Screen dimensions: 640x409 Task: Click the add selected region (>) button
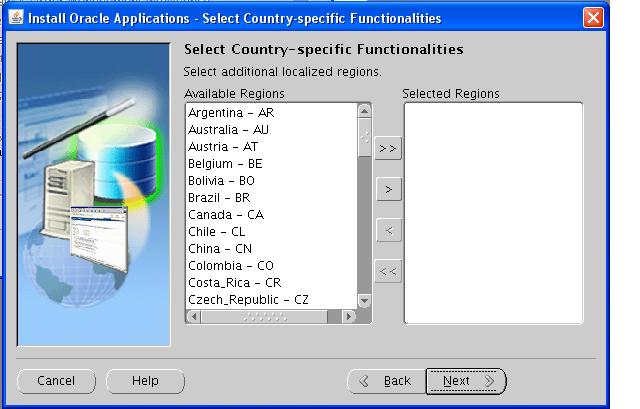388,189
